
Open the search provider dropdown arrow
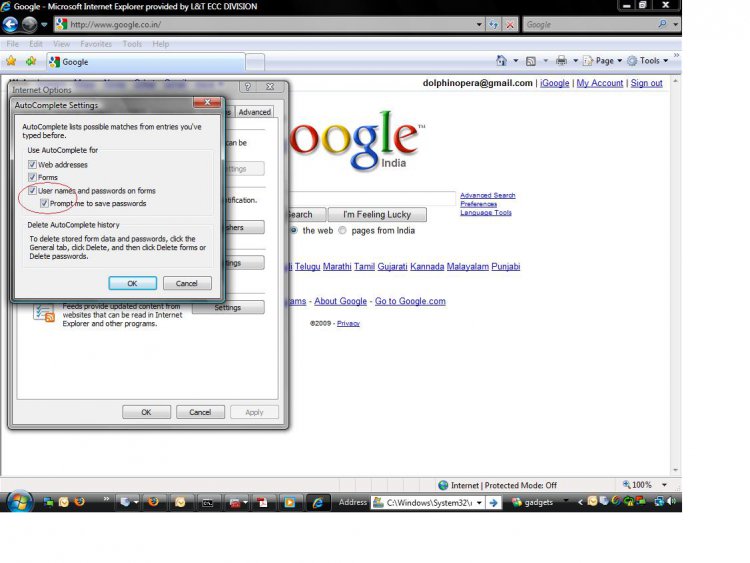pos(675,24)
